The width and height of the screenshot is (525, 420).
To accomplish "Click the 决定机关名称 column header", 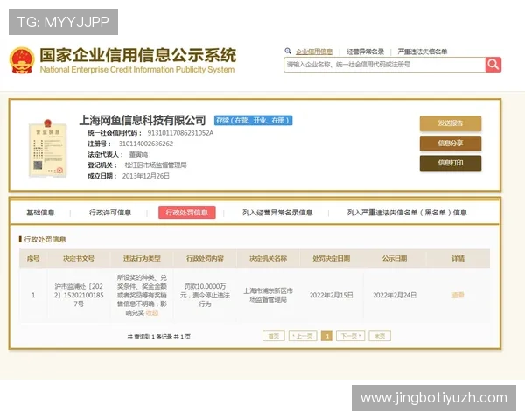I will tap(269, 259).
